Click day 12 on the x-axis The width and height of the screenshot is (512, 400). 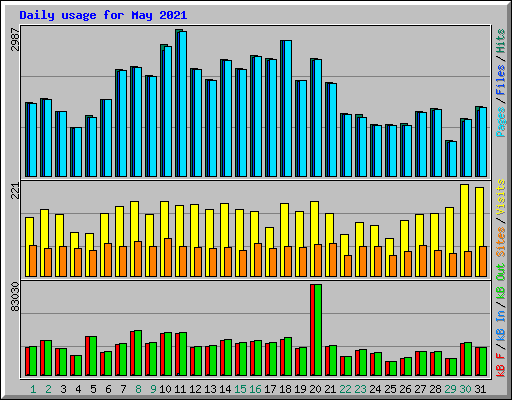pyautogui.click(x=195, y=389)
